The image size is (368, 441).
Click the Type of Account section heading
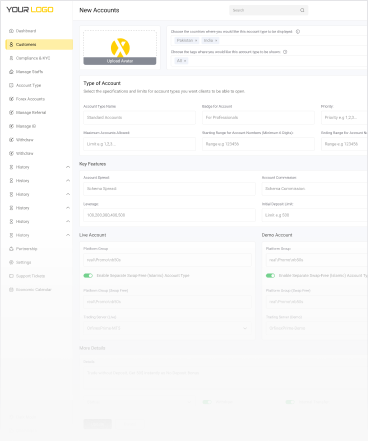pos(102,83)
